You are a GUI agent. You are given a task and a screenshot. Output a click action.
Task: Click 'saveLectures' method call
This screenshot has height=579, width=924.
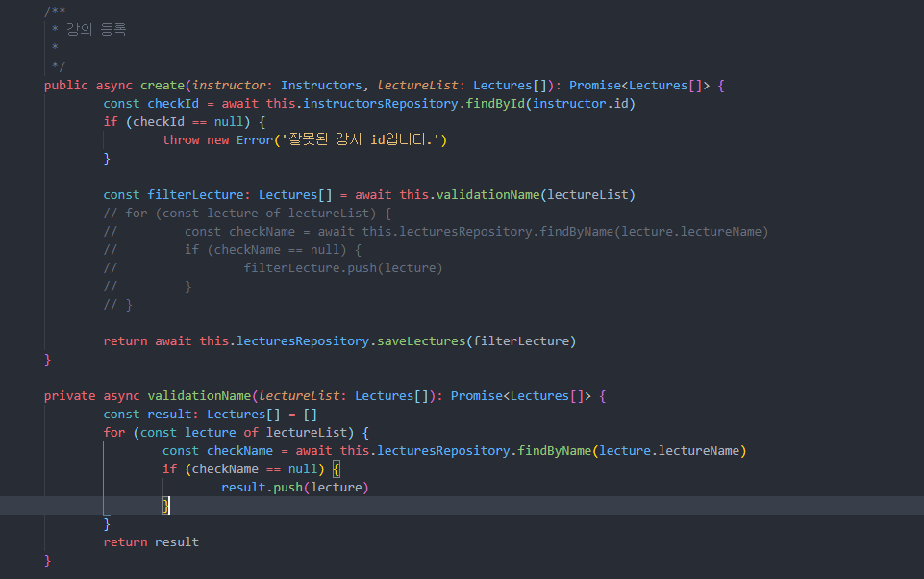pos(421,340)
